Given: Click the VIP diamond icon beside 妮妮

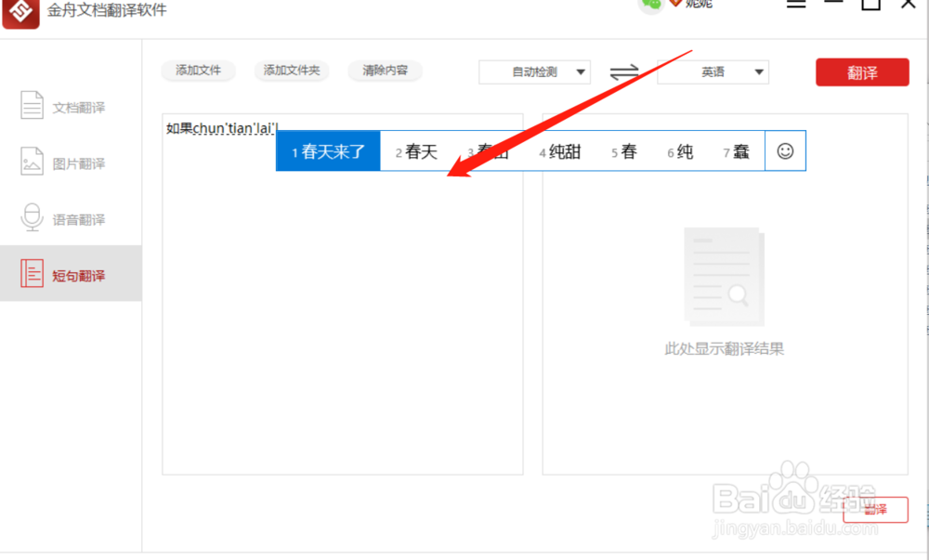Looking at the screenshot, I should pos(674,3).
